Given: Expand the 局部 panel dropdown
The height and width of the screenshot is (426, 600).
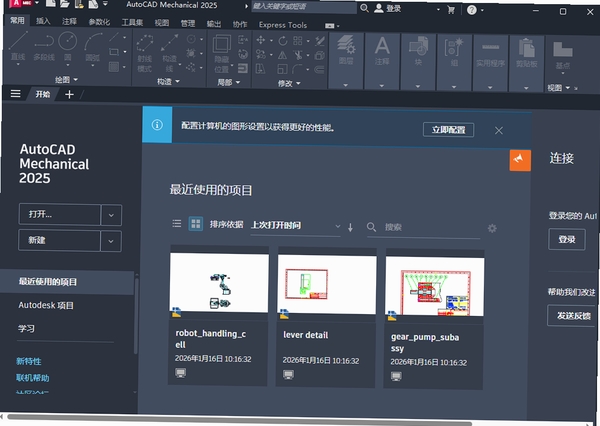Looking at the screenshot, I should coord(229,82).
